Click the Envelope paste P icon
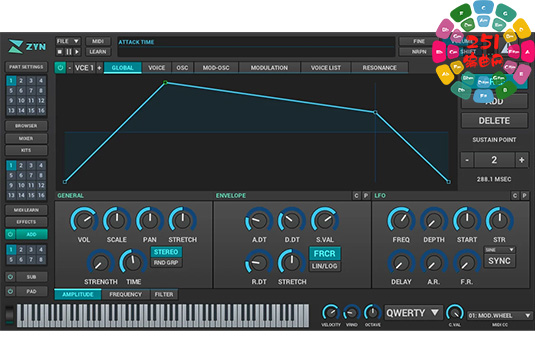This screenshot has height=363, width=535. (x=366, y=195)
